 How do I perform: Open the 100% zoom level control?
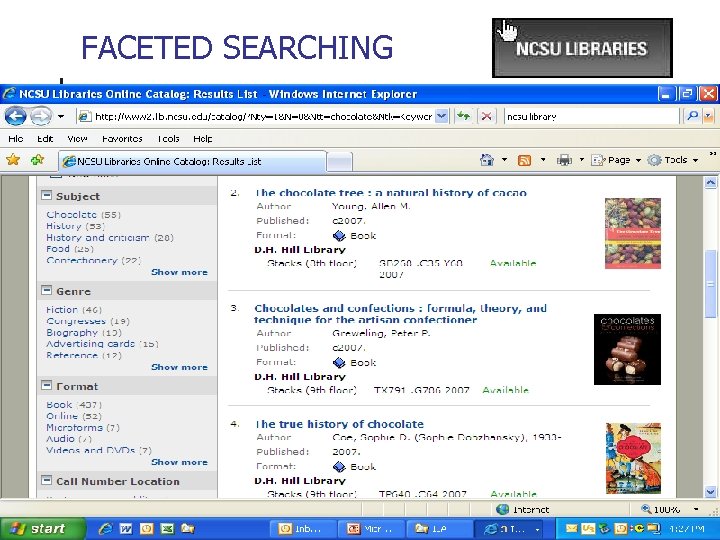(670, 509)
